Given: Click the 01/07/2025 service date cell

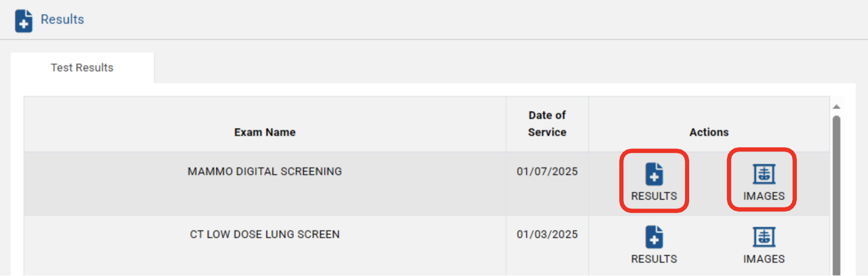Looking at the screenshot, I should [x=547, y=171].
